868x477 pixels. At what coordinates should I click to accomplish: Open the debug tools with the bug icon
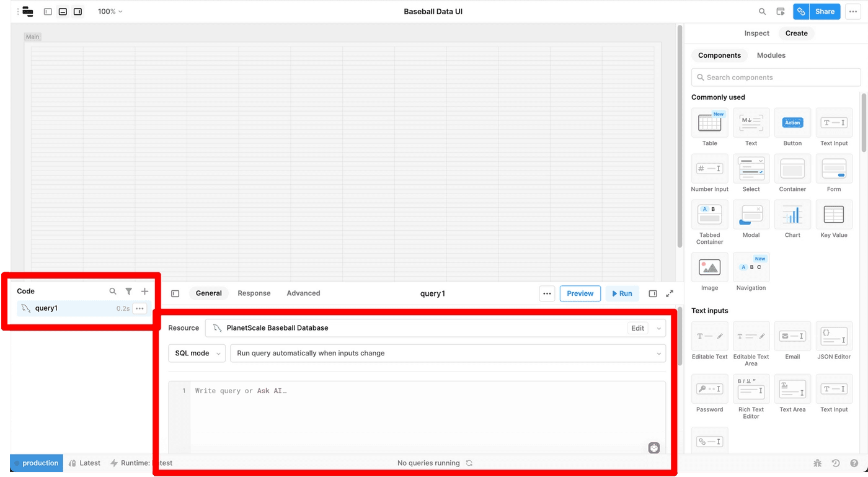click(817, 463)
